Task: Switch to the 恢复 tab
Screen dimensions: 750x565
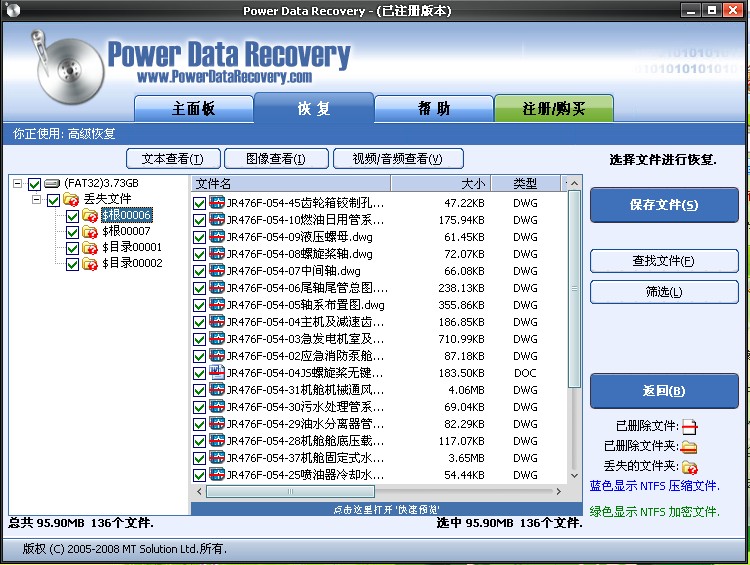Action: (x=314, y=108)
